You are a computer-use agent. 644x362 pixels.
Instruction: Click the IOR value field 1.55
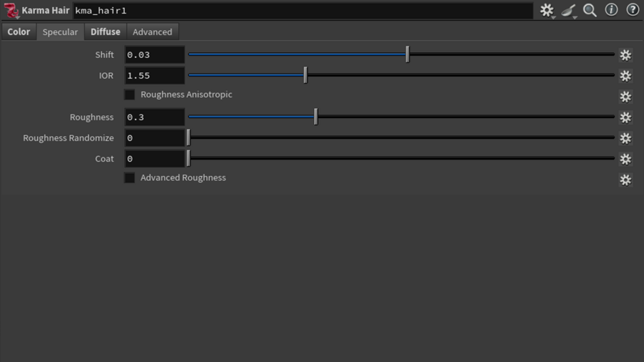click(155, 76)
